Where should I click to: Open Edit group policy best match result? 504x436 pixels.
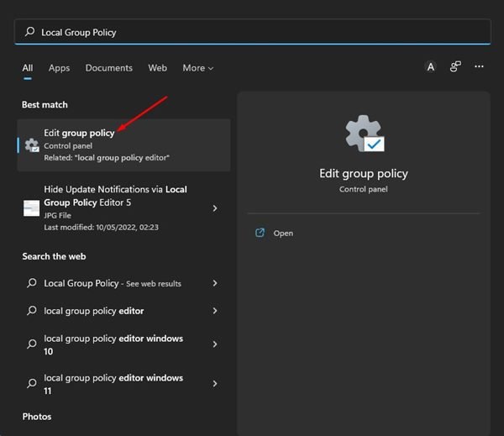tap(123, 145)
